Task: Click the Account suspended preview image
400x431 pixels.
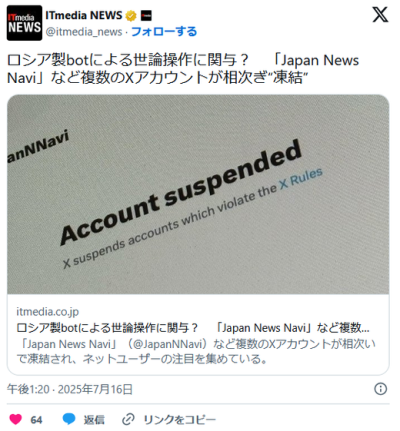Action: tap(198, 194)
